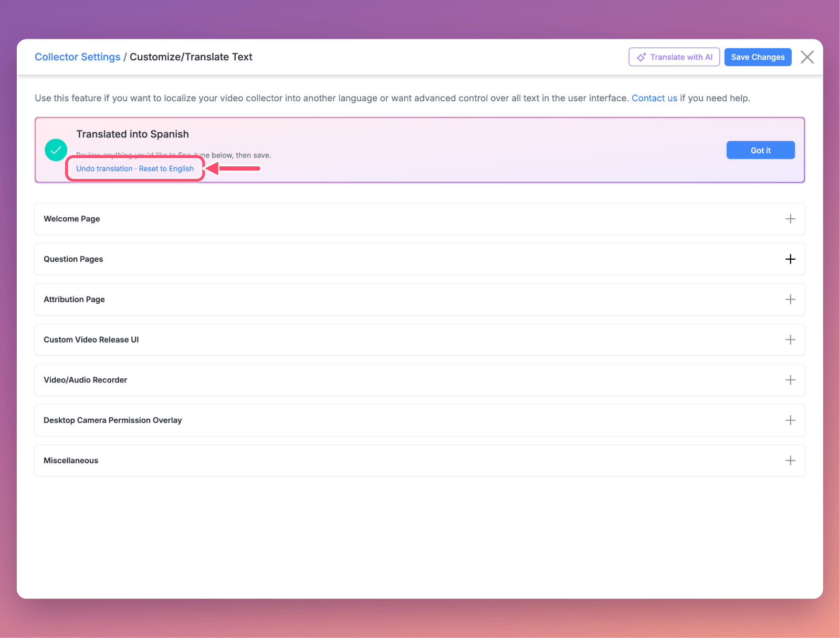Save Changes to the translation

pos(758,57)
